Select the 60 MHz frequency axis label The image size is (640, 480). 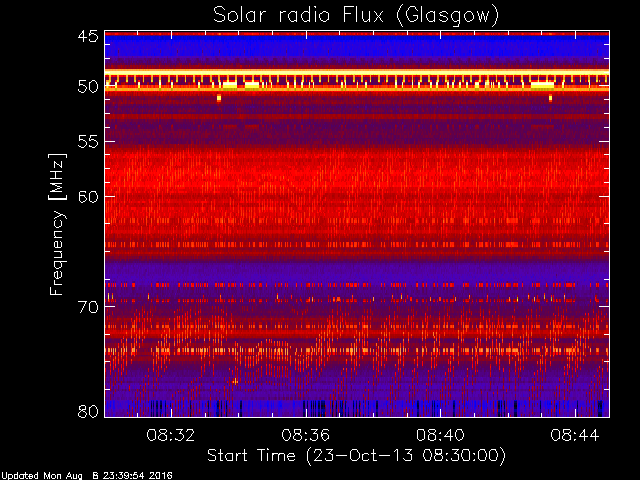coord(88,196)
